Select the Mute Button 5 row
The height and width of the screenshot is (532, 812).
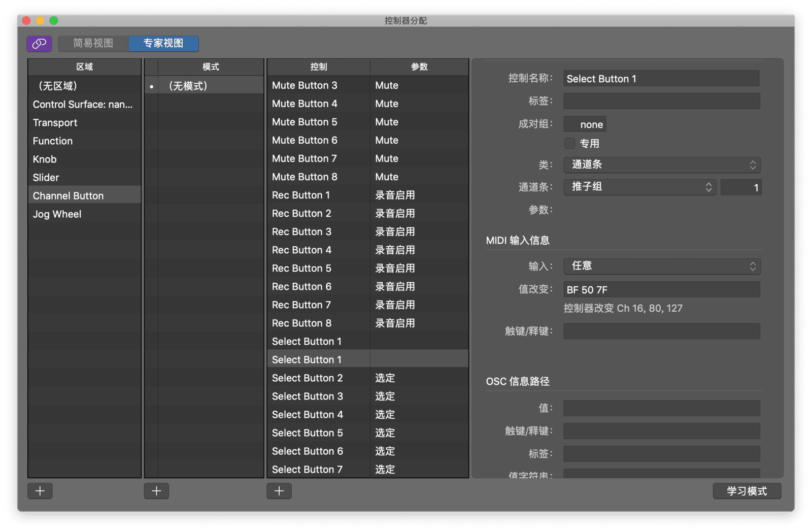coord(368,122)
